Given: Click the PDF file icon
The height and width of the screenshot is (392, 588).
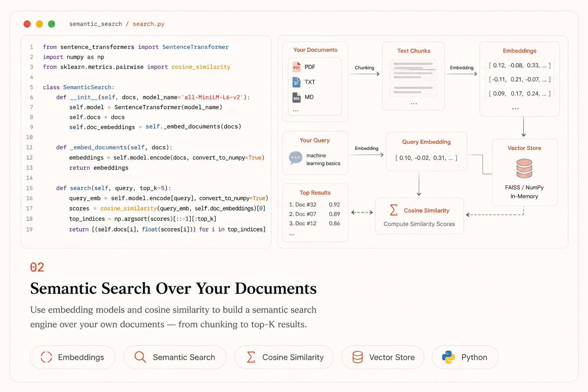Looking at the screenshot, I should [297, 67].
